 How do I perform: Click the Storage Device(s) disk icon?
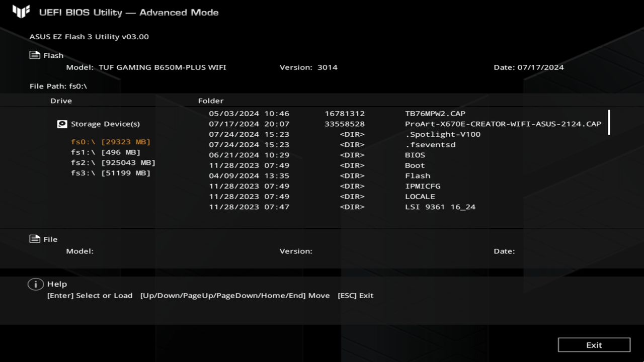point(62,124)
